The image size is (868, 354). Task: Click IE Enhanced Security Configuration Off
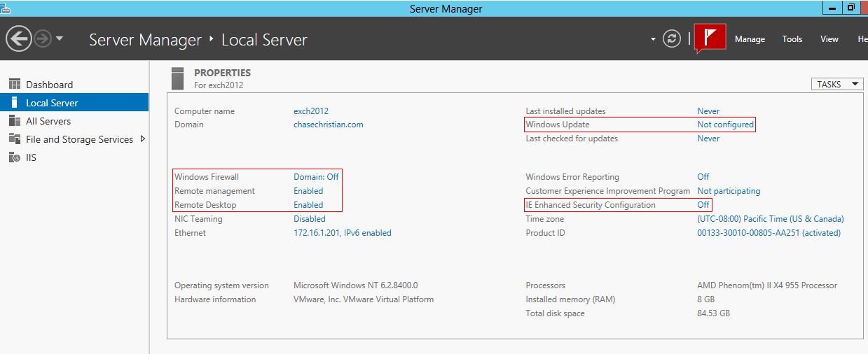pyautogui.click(x=703, y=205)
